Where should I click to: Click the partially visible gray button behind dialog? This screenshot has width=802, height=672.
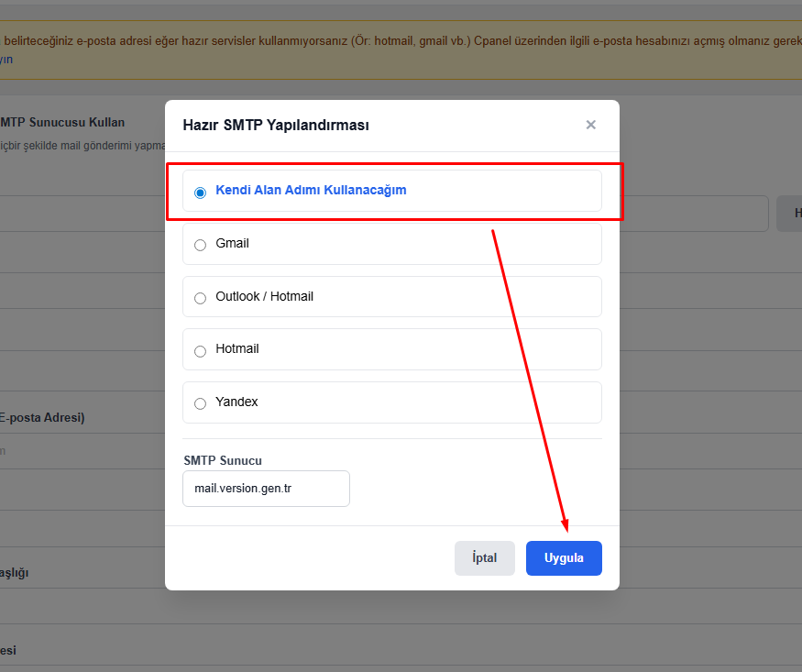click(790, 214)
